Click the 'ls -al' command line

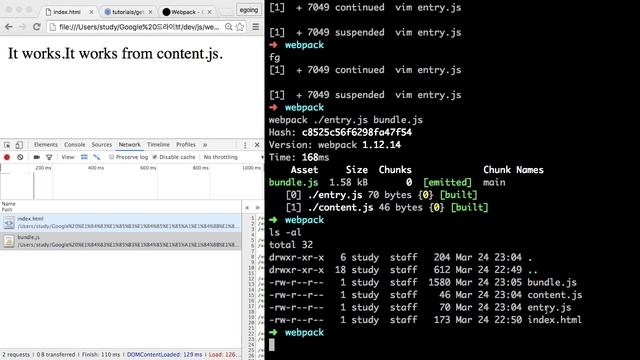tap(285, 232)
